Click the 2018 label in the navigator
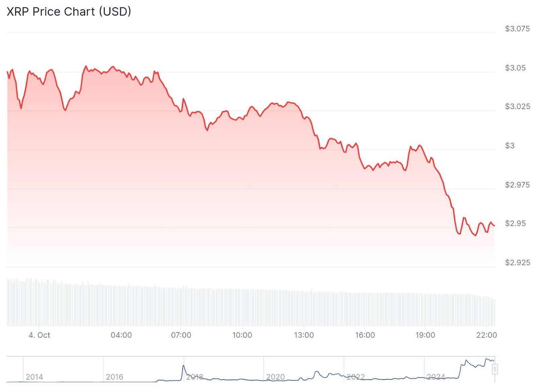Image resolution: width=537 pixels, height=392 pixels. tap(195, 377)
